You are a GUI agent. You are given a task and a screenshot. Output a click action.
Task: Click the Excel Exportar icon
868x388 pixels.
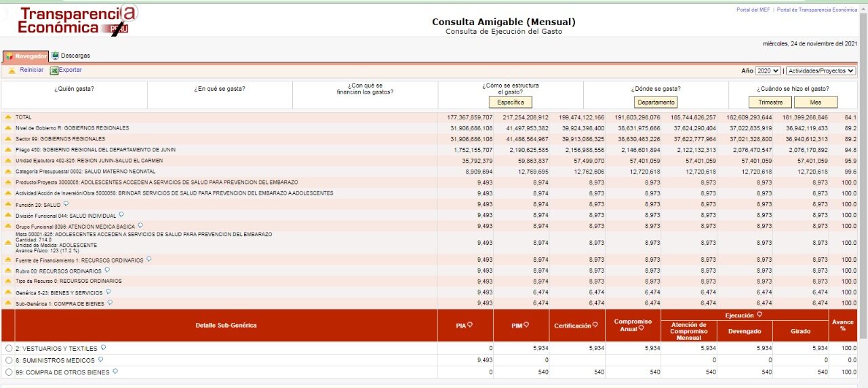coord(54,71)
